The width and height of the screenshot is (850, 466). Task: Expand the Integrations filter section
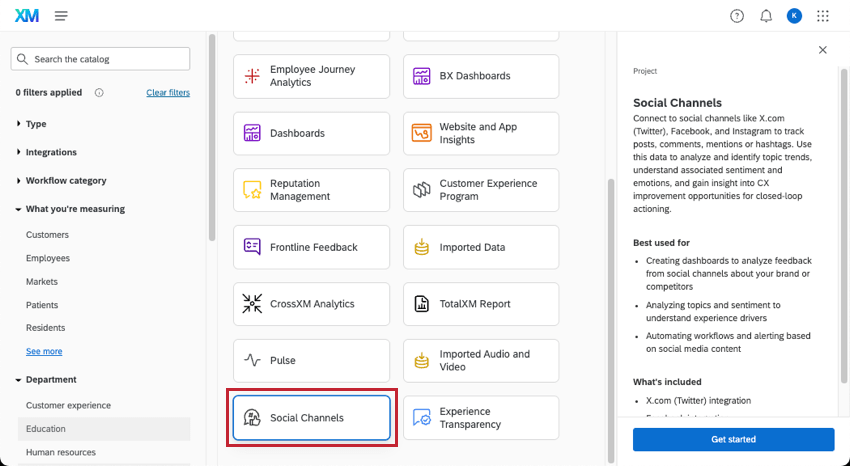pos(50,152)
